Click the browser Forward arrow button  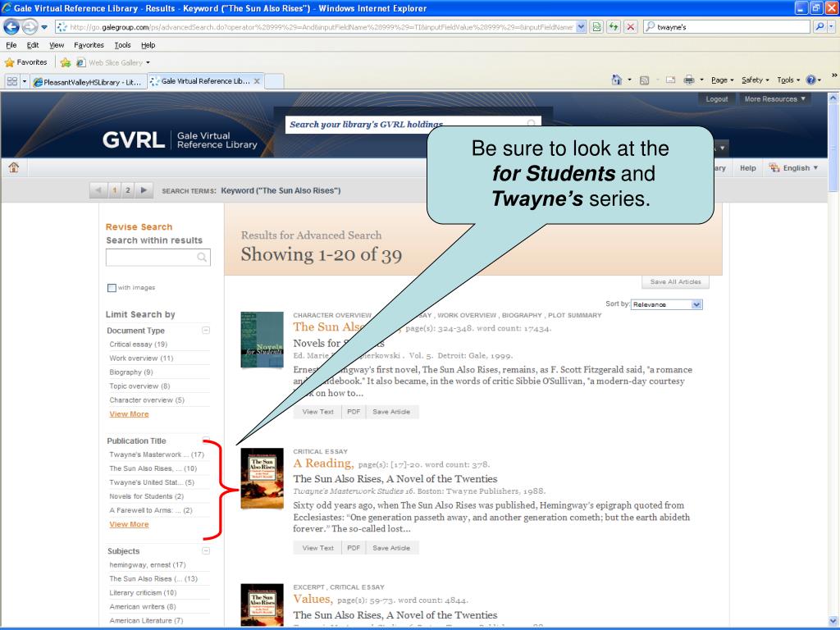click(x=30, y=26)
